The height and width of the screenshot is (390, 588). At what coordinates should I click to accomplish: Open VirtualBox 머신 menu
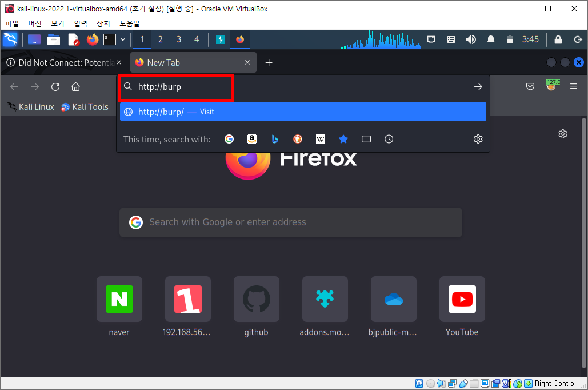(x=35, y=23)
